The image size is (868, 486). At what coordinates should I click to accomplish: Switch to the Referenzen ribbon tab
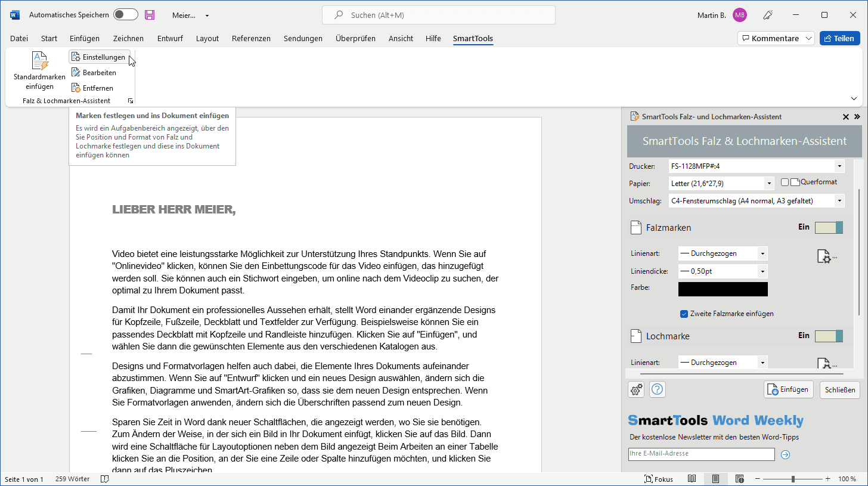point(251,39)
